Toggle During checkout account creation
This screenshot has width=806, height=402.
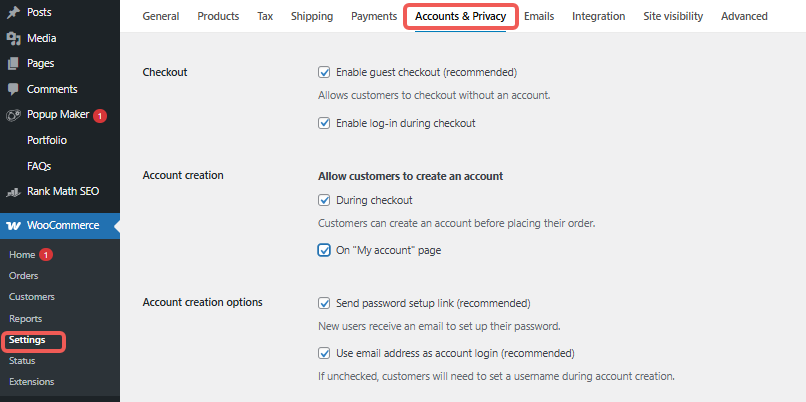coord(324,200)
